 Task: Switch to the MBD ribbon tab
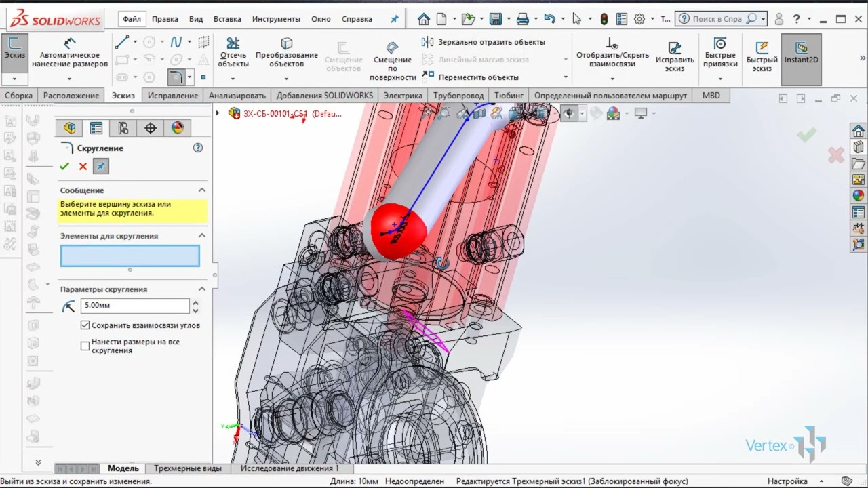click(x=711, y=96)
